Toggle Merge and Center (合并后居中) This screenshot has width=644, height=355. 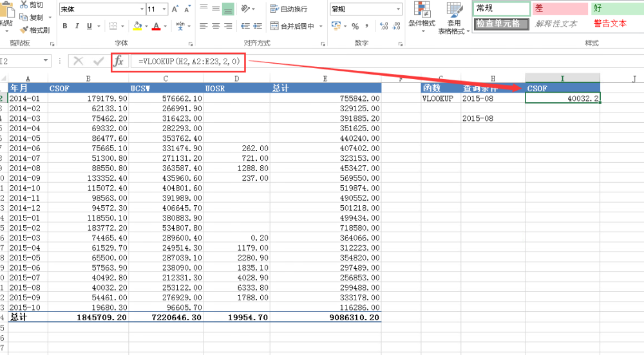(292, 26)
